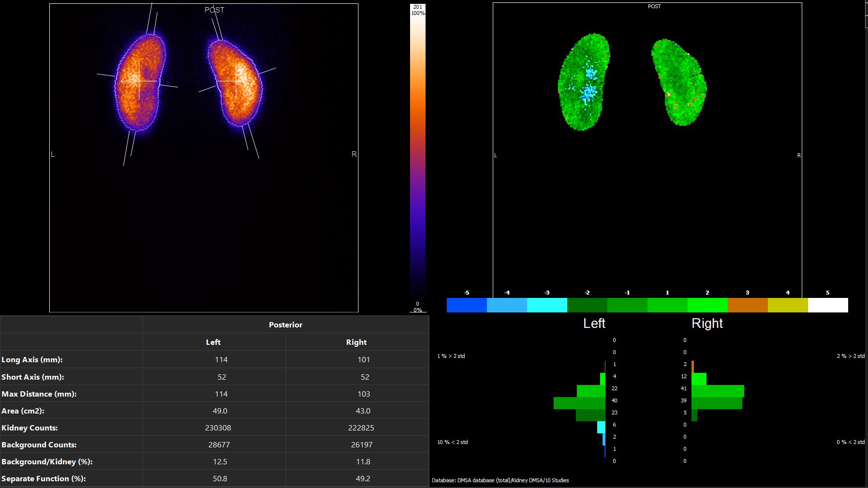Click the right histogram bar labeled 41

click(718, 391)
